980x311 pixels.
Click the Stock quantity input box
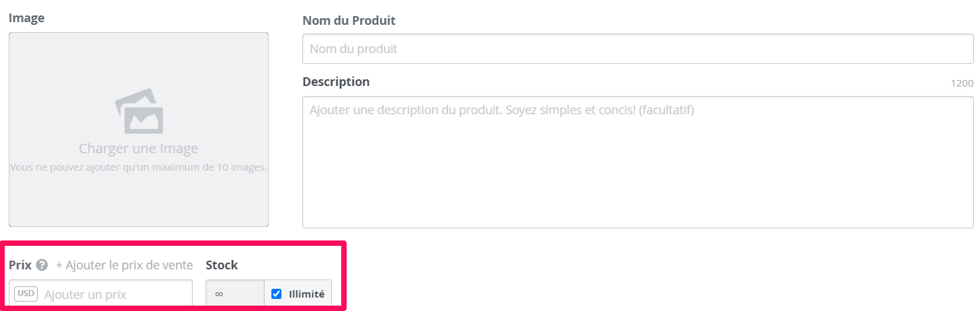coord(235,294)
